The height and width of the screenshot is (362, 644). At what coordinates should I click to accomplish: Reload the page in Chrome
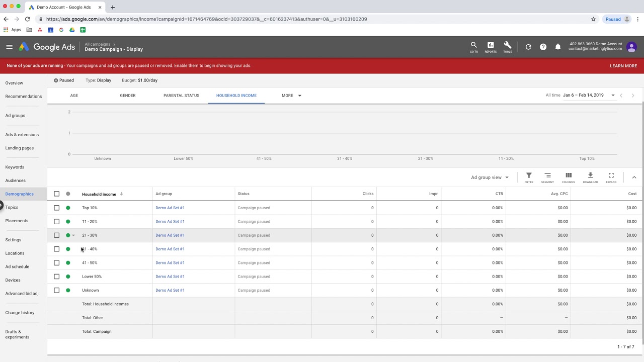27,19
